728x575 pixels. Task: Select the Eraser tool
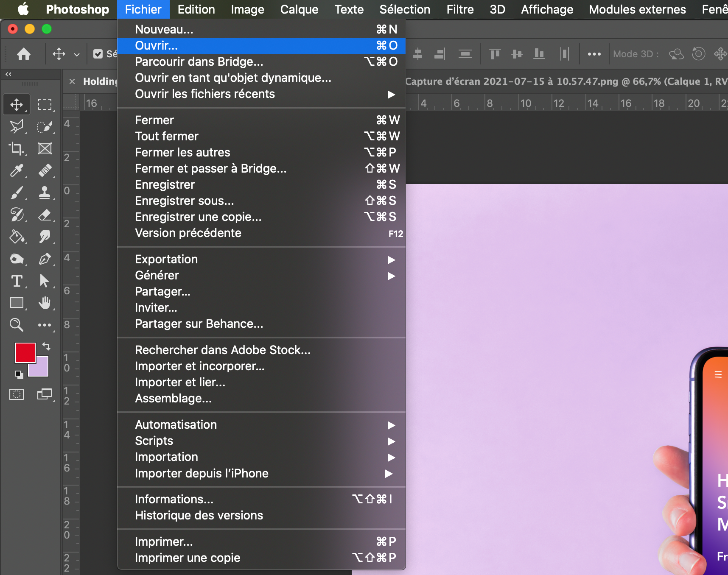tap(45, 215)
